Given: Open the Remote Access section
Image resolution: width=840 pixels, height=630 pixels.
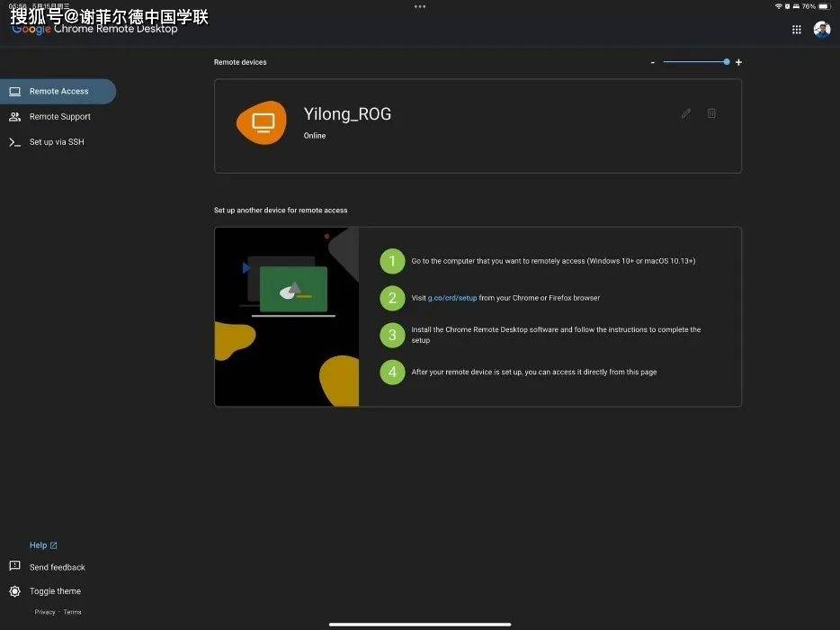Looking at the screenshot, I should tap(58, 91).
